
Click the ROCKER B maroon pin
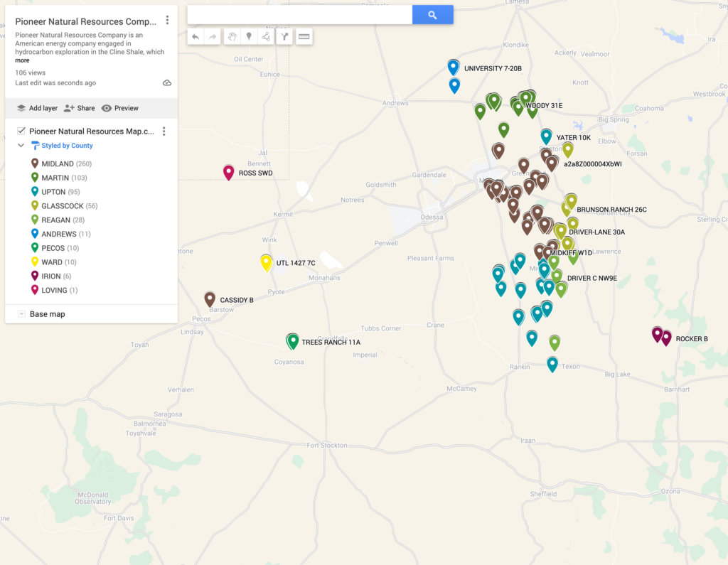click(x=666, y=338)
